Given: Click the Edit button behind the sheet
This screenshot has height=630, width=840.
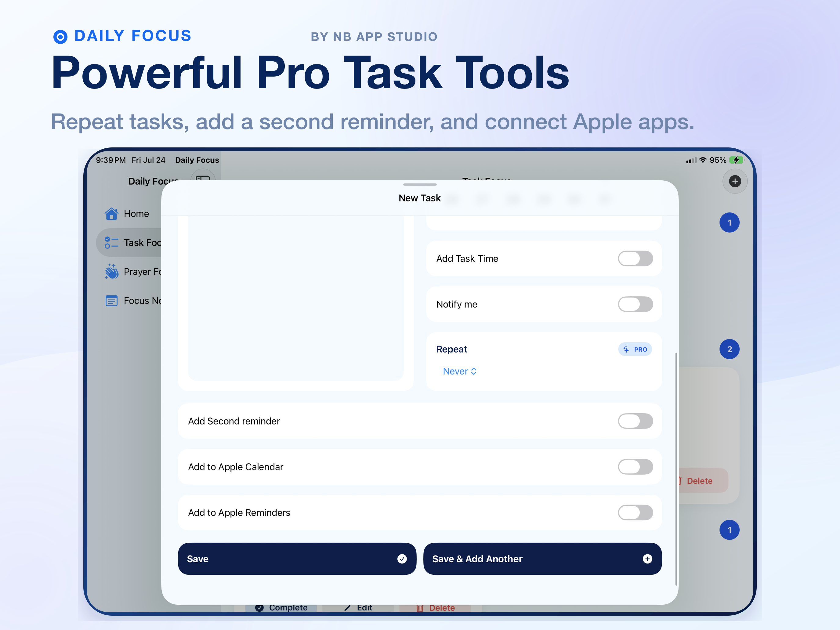Looking at the screenshot, I should pos(358,608).
